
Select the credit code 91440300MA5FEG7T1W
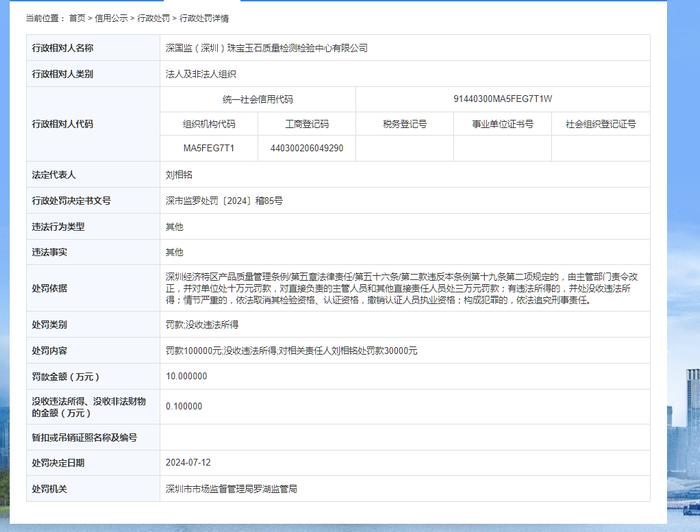502,99
